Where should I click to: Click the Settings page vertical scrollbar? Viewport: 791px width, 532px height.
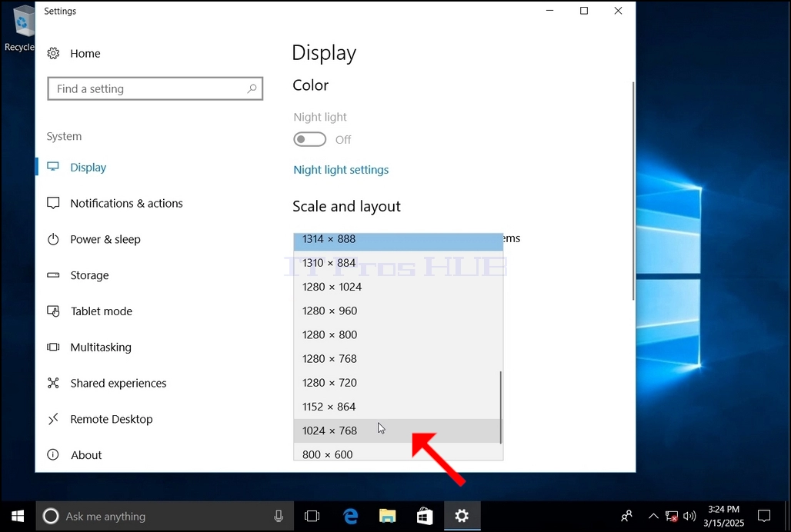point(633,191)
